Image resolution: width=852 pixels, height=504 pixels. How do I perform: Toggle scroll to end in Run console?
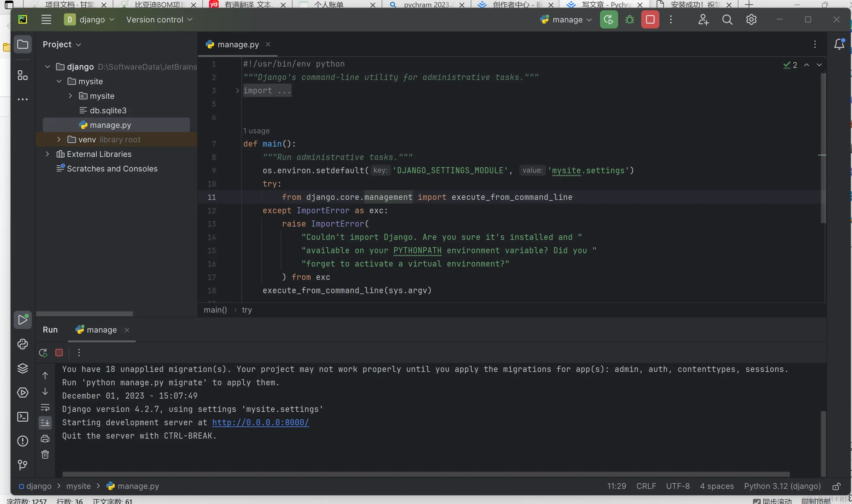pos(45,423)
